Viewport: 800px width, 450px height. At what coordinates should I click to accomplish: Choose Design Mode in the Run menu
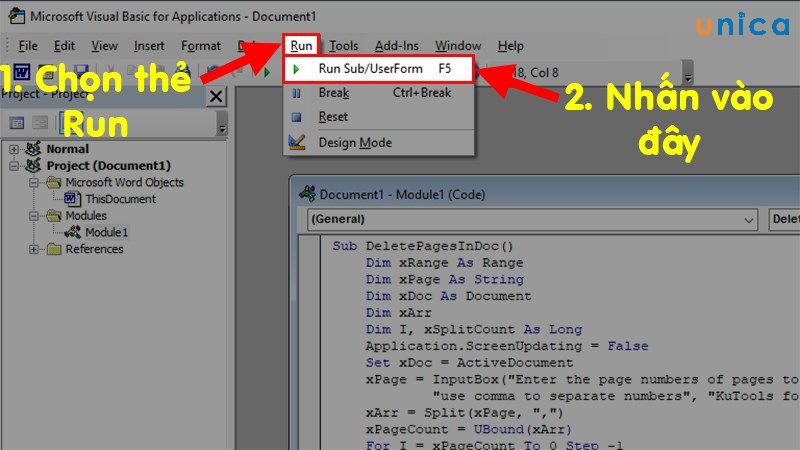point(378,142)
